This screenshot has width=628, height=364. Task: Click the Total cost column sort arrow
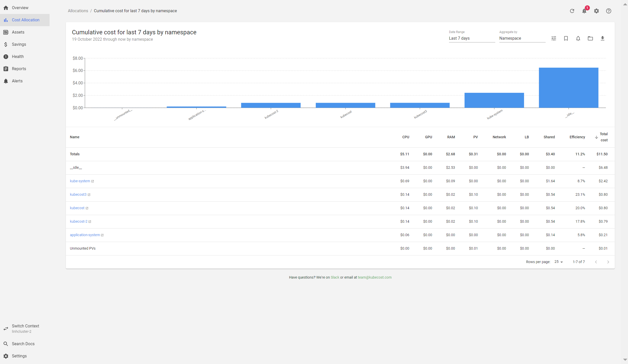pos(596,137)
